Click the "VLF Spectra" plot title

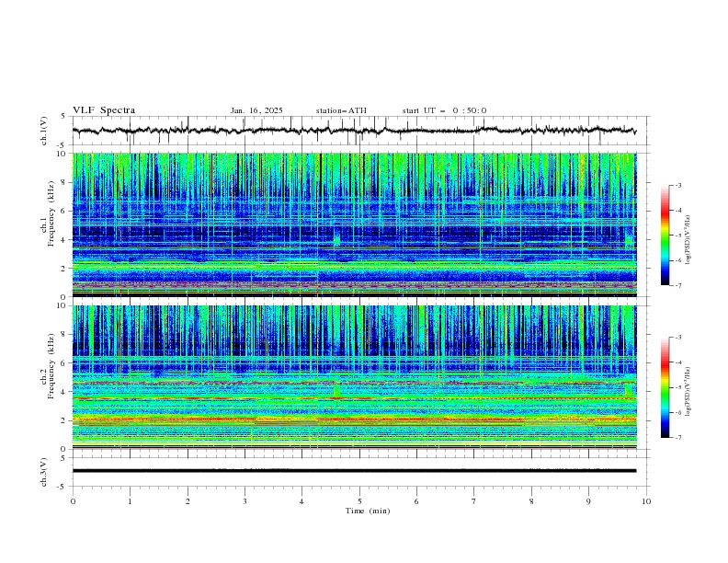[x=104, y=110]
